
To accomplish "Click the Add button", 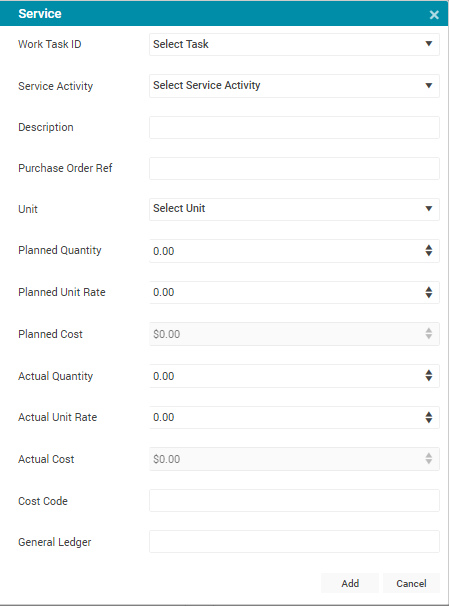I will (x=350, y=583).
